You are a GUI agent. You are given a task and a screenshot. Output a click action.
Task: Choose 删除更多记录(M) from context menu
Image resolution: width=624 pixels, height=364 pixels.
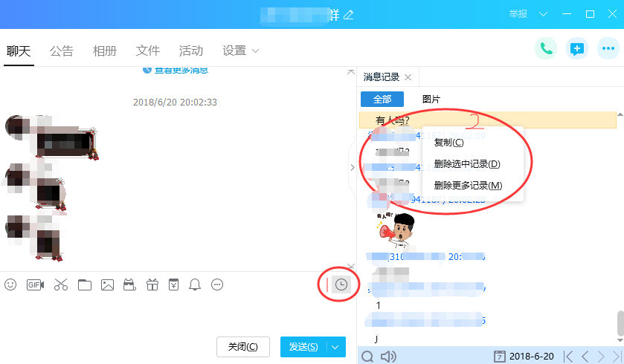(468, 185)
